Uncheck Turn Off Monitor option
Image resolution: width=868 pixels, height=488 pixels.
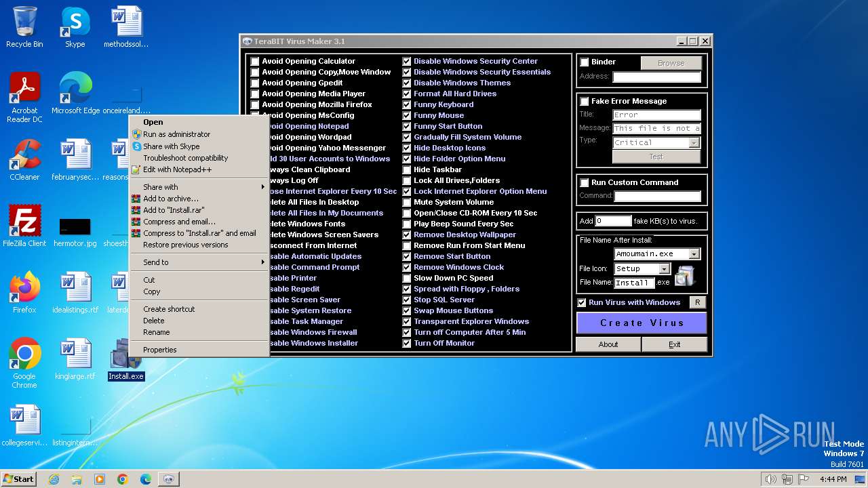[407, 344]
